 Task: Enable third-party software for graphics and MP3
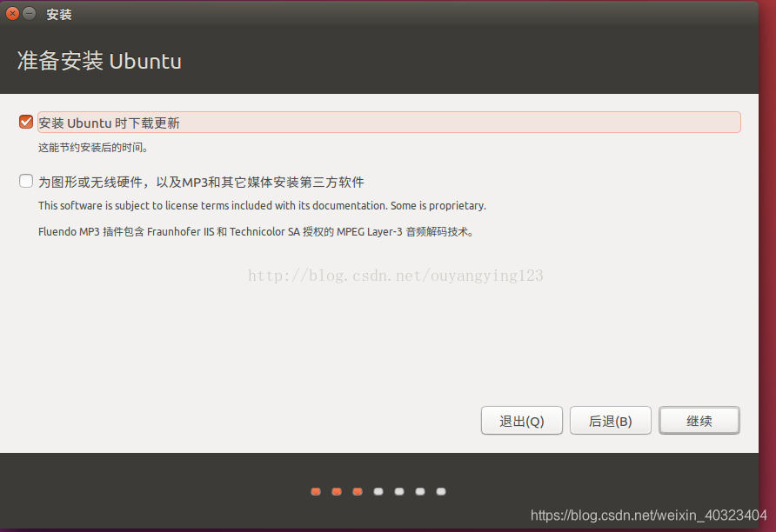(26, 181)
